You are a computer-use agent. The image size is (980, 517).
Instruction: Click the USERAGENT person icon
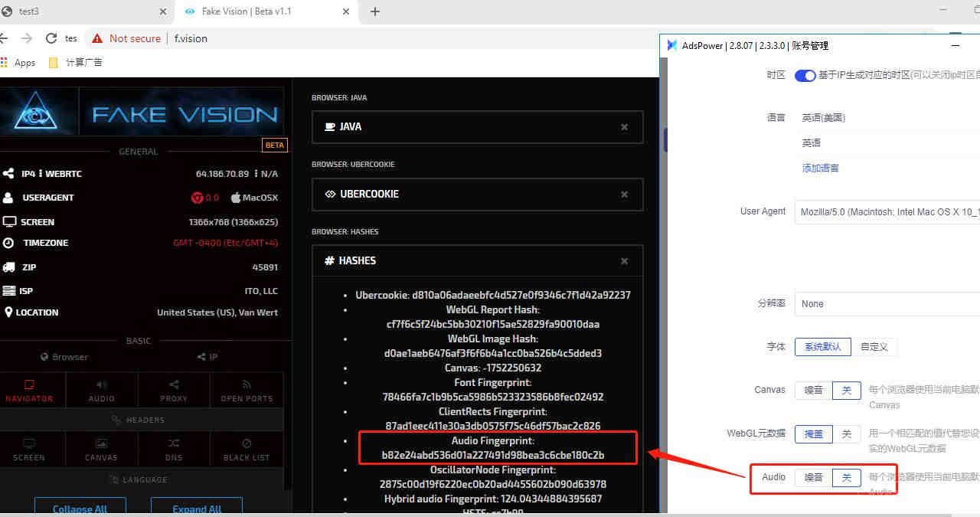pyautogui.click(x=8, y=198)
